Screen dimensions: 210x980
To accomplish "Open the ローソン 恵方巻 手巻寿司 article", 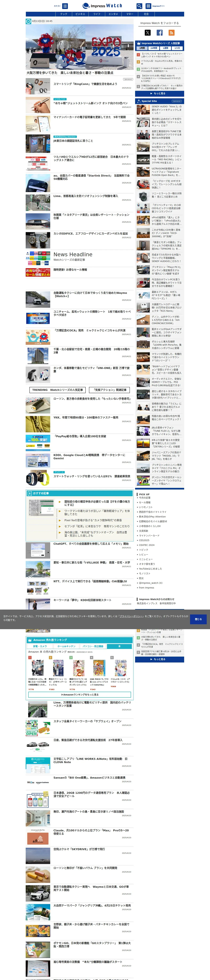I will (x=92, y=399).
